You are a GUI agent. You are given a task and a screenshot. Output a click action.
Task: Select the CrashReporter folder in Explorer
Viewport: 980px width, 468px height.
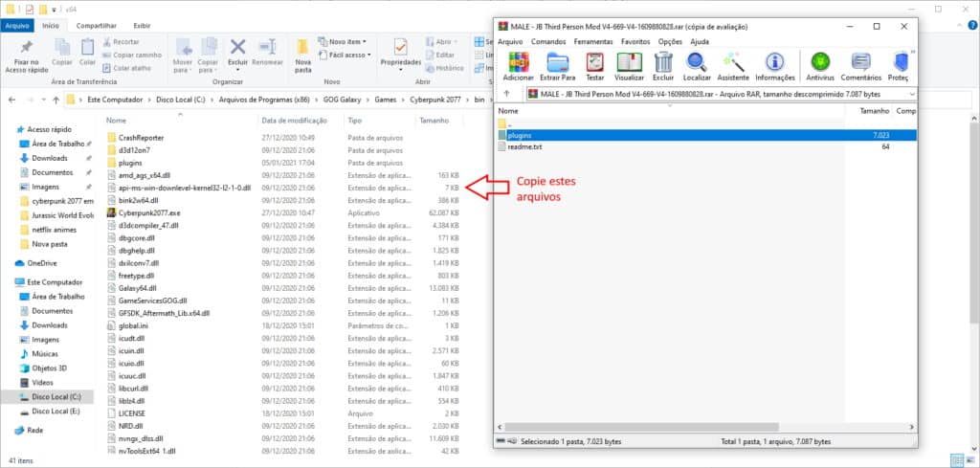coord(141,138)
